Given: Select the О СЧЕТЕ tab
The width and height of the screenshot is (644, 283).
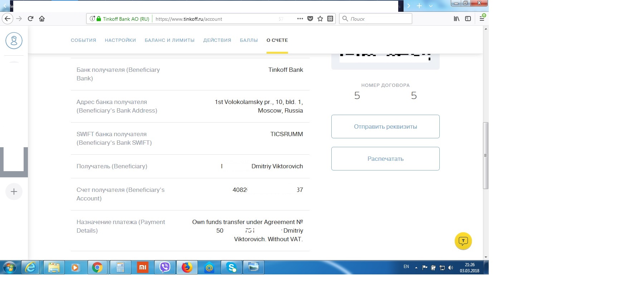Looking at the screenshot, I should click(x=277, y=40).
